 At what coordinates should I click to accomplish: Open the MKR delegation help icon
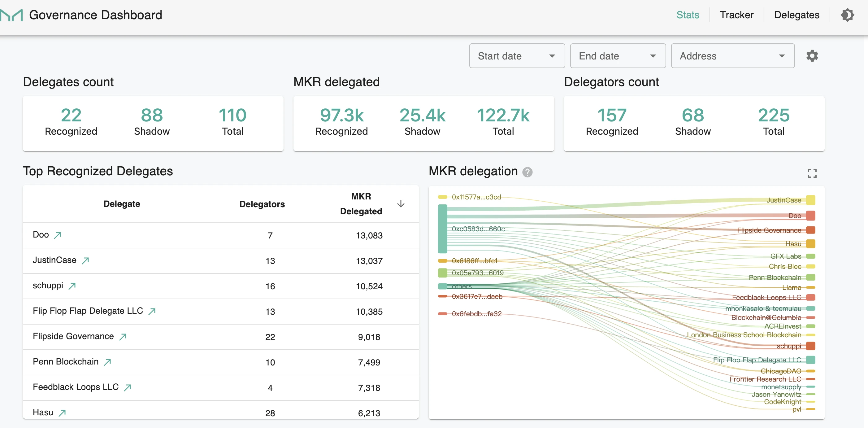pyautogui.click(x=527, y=172)
